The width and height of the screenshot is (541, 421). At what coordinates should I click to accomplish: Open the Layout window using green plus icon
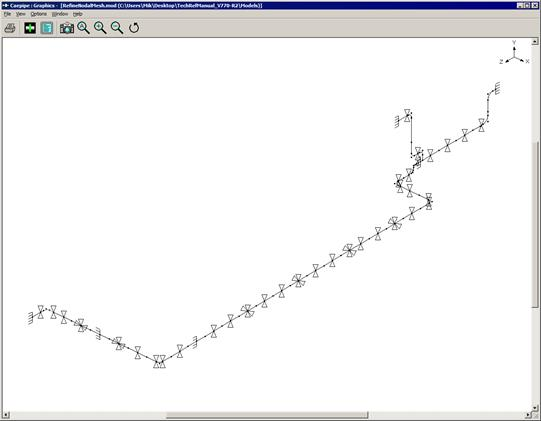pyautogui.click(x=30, y=28)
